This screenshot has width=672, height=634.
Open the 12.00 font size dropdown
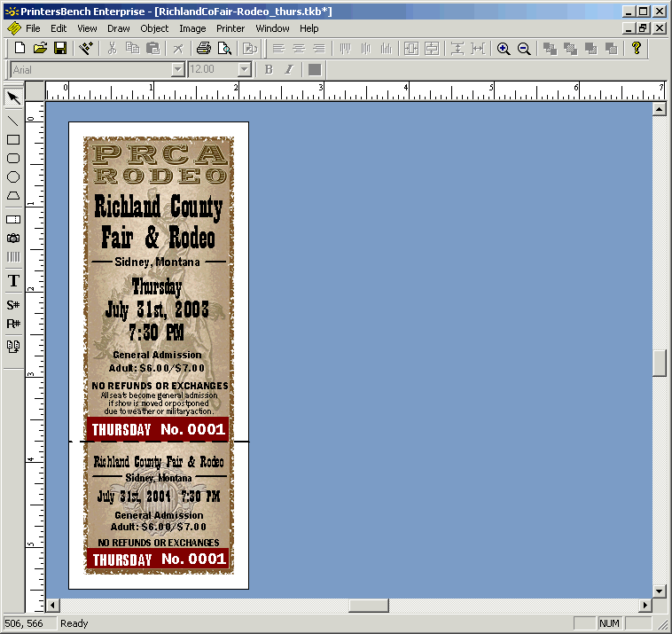pyautogui.click(x=245, y=69)
